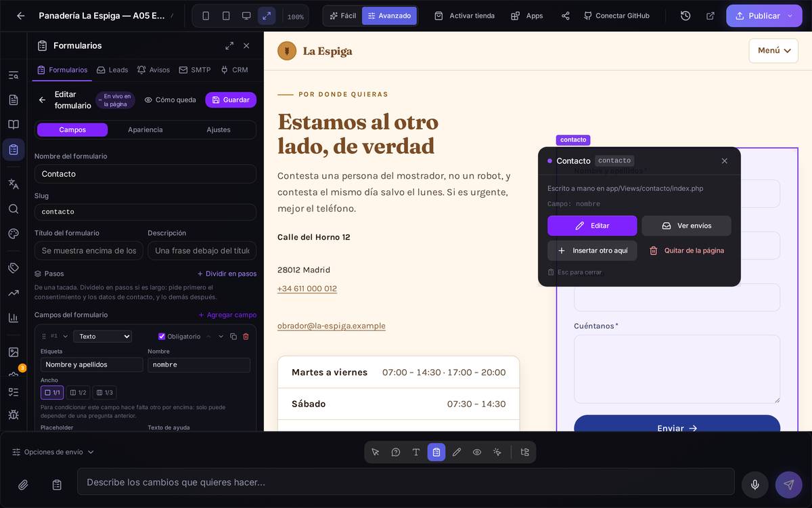This screenshot has width=812, height=508.
Task: Open the 100% zoom level control
Action: click(295, 16)
